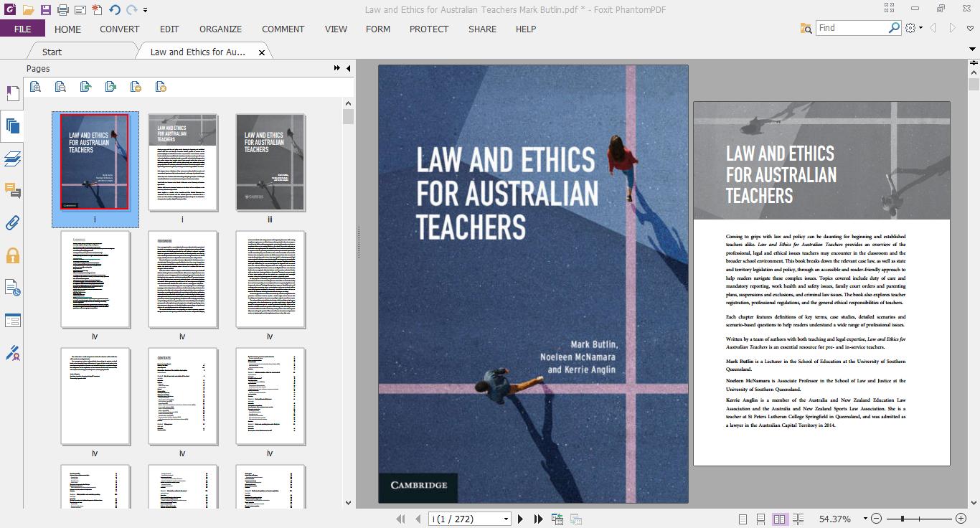Select the grayscale title page iii thumbnail
This screenshot has width=980, height=528.
coord(270,163)
